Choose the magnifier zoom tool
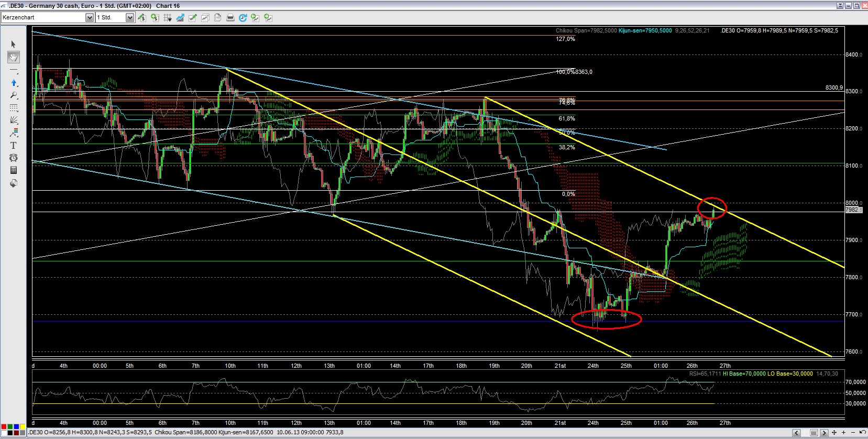This screenshot has height=439, width=868. [x=14, y=95]
